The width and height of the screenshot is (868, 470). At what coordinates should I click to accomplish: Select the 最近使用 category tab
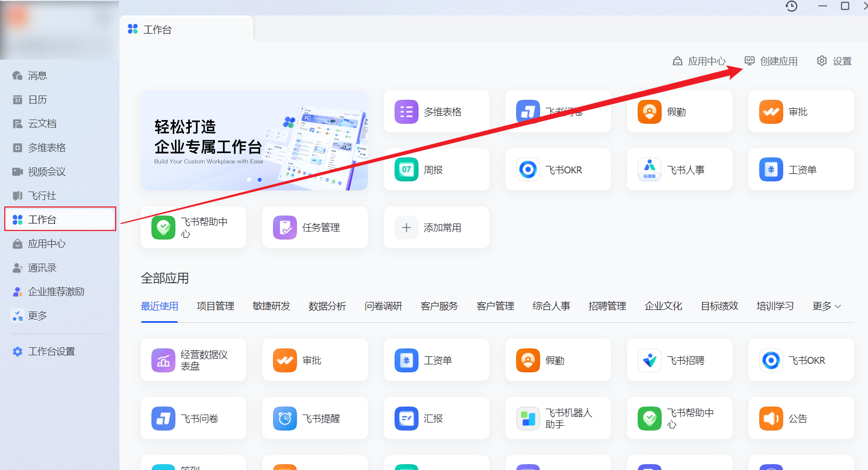point(159,306)
